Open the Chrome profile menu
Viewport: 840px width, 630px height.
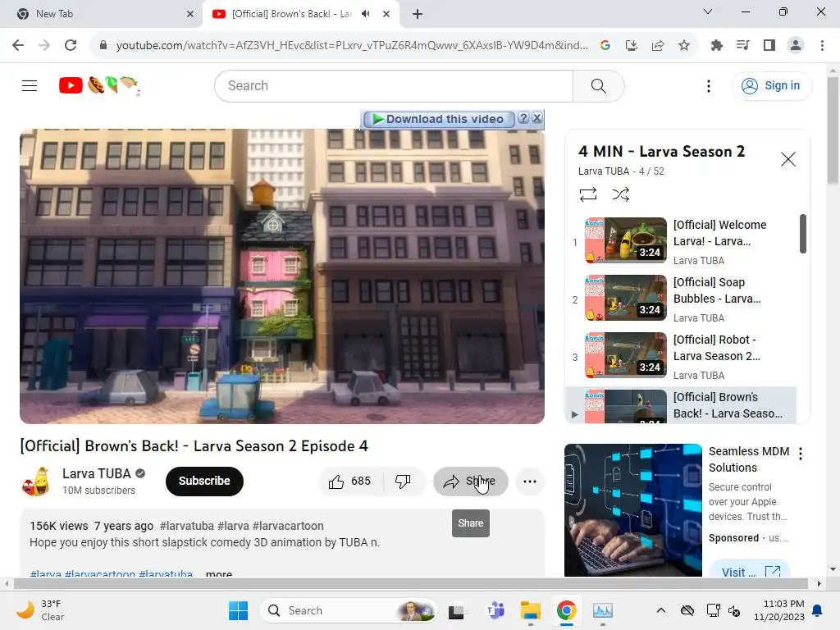796,46
